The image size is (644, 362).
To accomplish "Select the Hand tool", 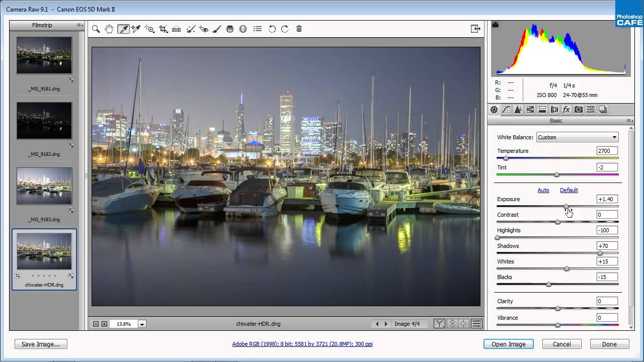I will (109, 29).
